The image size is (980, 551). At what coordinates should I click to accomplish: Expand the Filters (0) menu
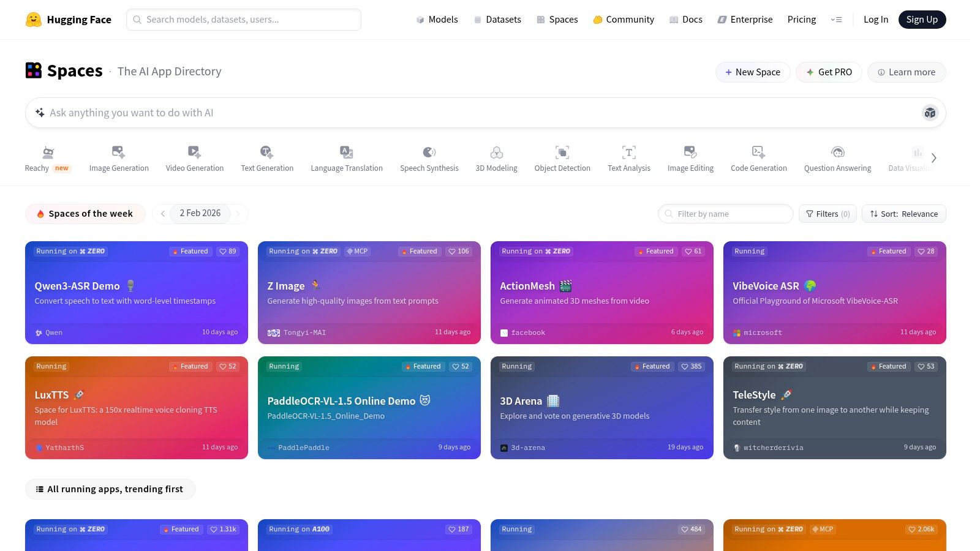point(827,214)
